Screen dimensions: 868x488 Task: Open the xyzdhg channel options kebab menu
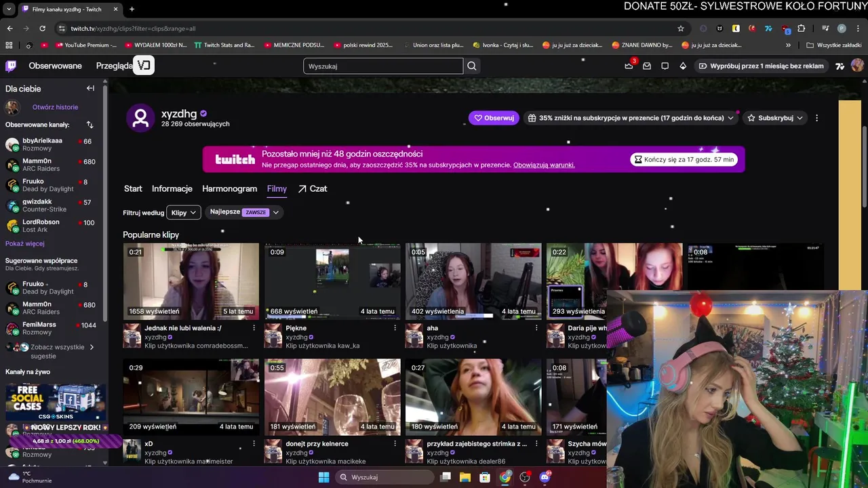[816, 118]
